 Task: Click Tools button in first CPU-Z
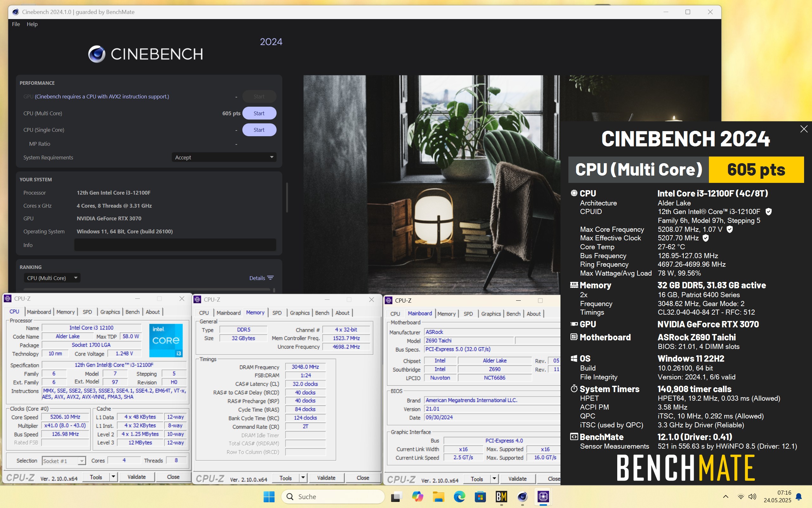(96, 477)
